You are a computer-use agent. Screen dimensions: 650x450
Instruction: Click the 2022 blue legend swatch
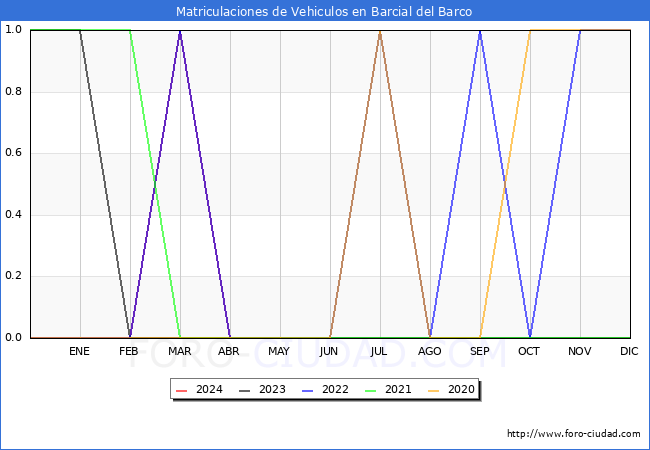click(x=308, y=390)
